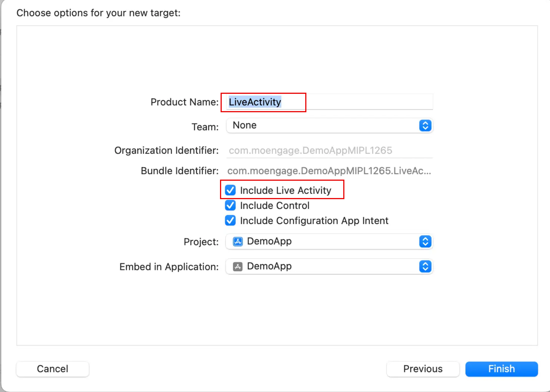This screenshot has height=392, width=550.
Task: Click the Bundle Identifier text
Action: [x=329, y=171]
